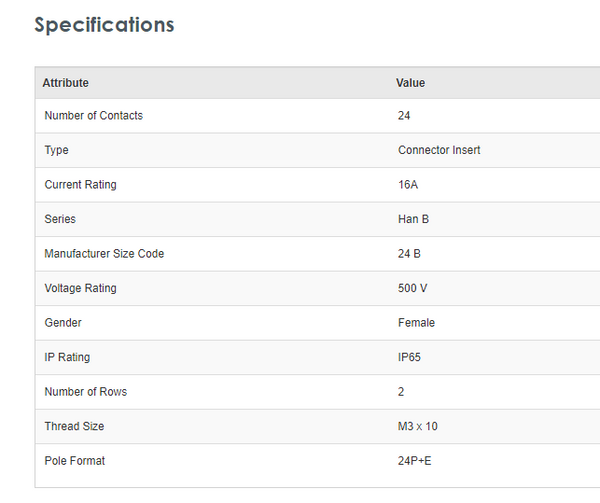Click the value 24 for contacts
Screen dimensions: 600x503
pos(404,116)
